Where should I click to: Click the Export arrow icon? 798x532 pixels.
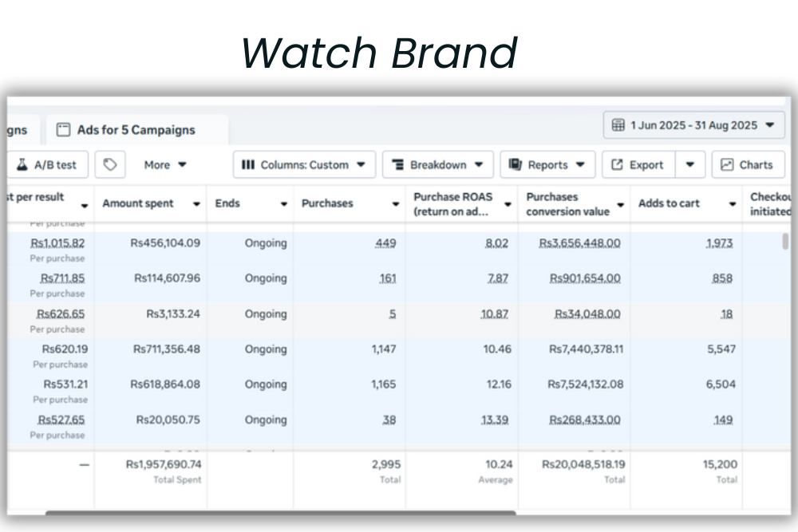pos(617,165)
